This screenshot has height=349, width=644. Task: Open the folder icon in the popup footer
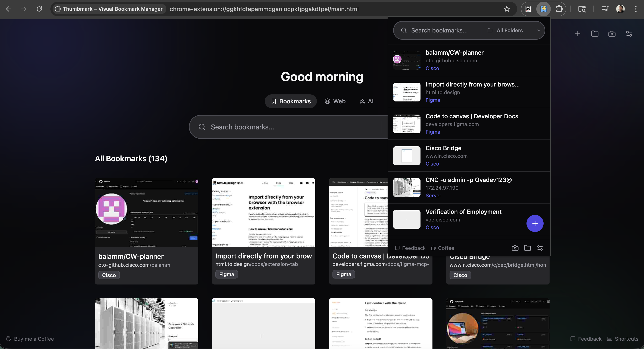coord(528,248)
